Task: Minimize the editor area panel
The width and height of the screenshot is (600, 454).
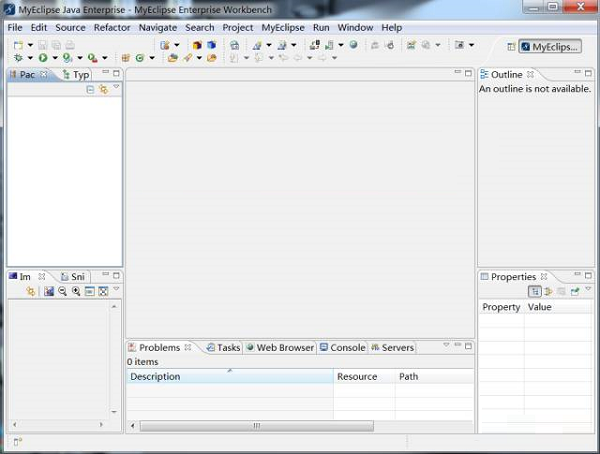Action: pos(458,72)
